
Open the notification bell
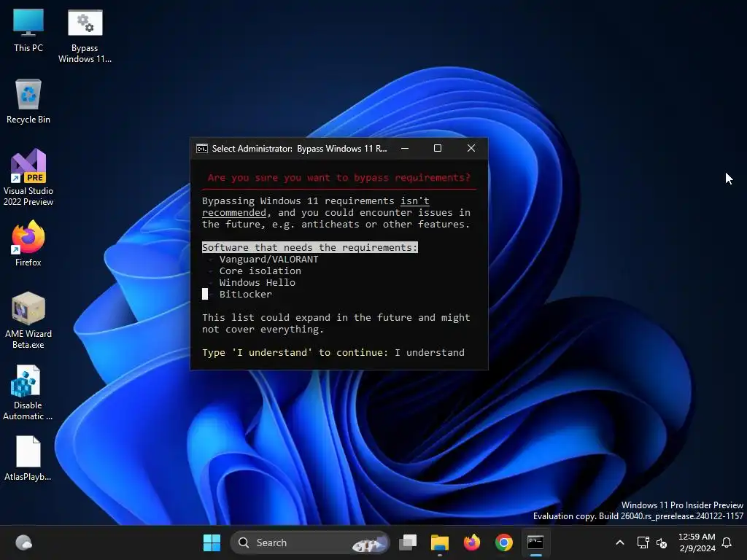coord(727,542)
